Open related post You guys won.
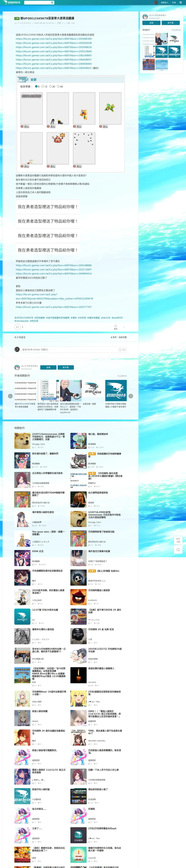186x868 pixels. pyautogui.click(x=49, y=533)
